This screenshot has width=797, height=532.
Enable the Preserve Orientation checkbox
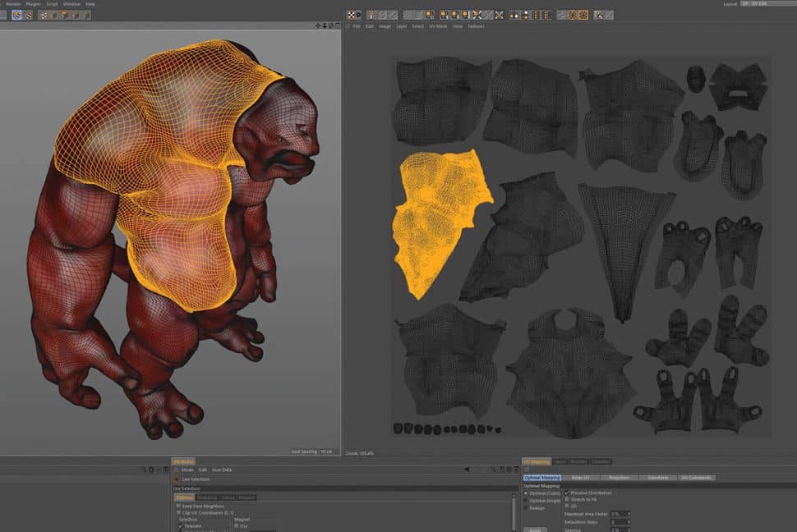point(567,493)
